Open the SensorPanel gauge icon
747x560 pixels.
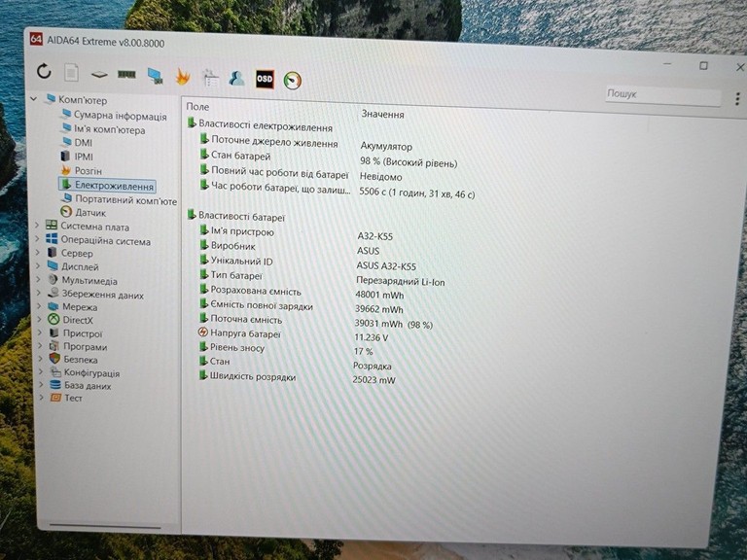[x=293, y=81]
